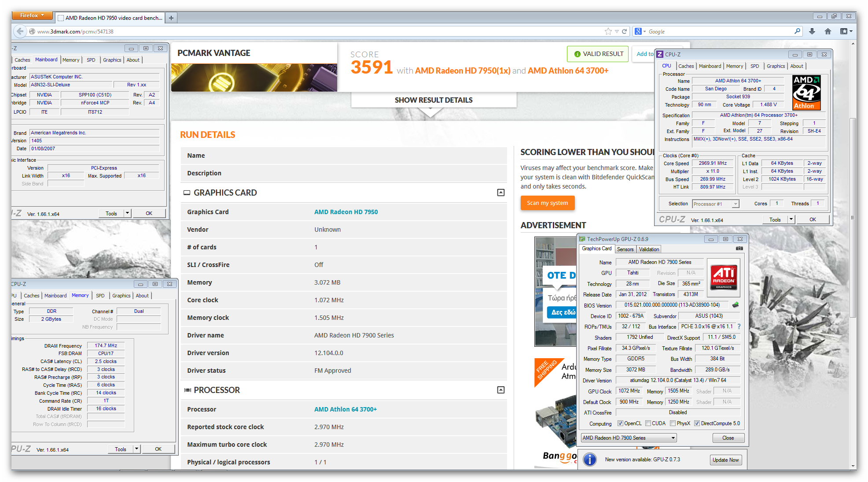Toggle the CUDA checkbox in GPU-Z
The width and height of the screenshot is (868, 482).
pyautogui.click(x=648, y=423)
